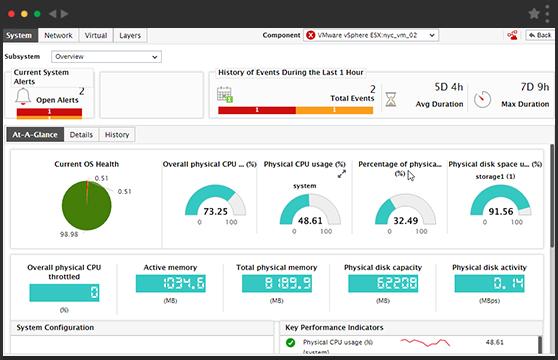Click the Total Events label

(352, 99)
